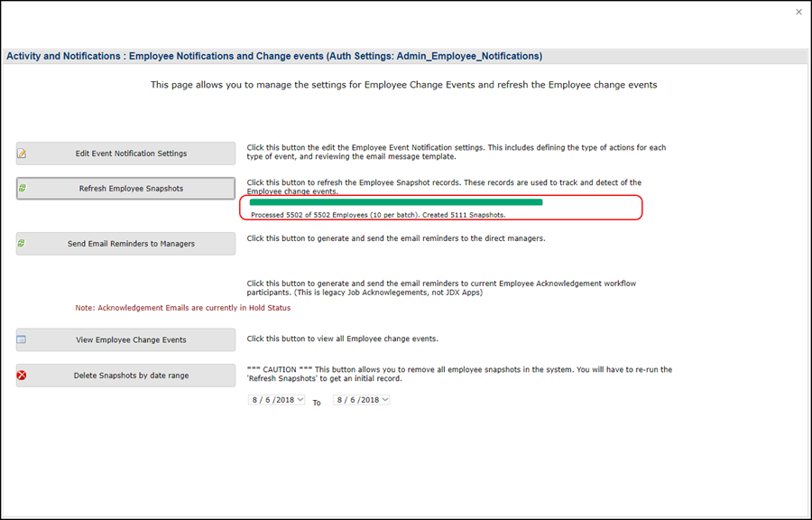
Task: Open Edit Event Notification Settings
Action: (x=131, y=153)
